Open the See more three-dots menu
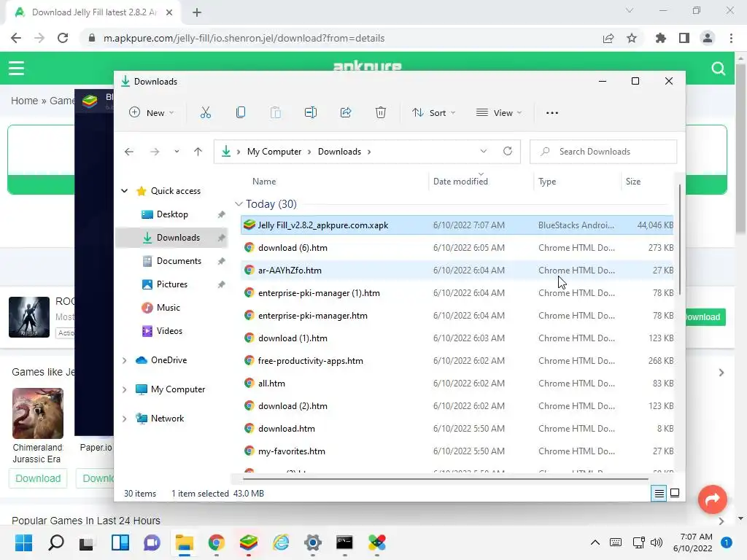747x560 pixels. coord(551,113)
